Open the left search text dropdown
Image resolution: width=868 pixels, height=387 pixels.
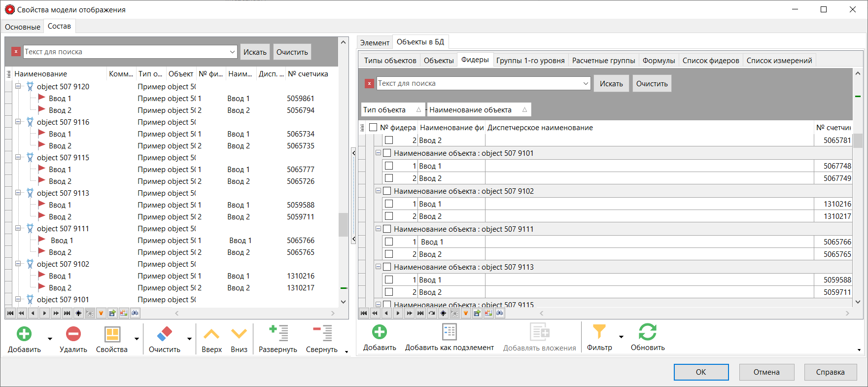pyautogui.click(x=233, y=52)
